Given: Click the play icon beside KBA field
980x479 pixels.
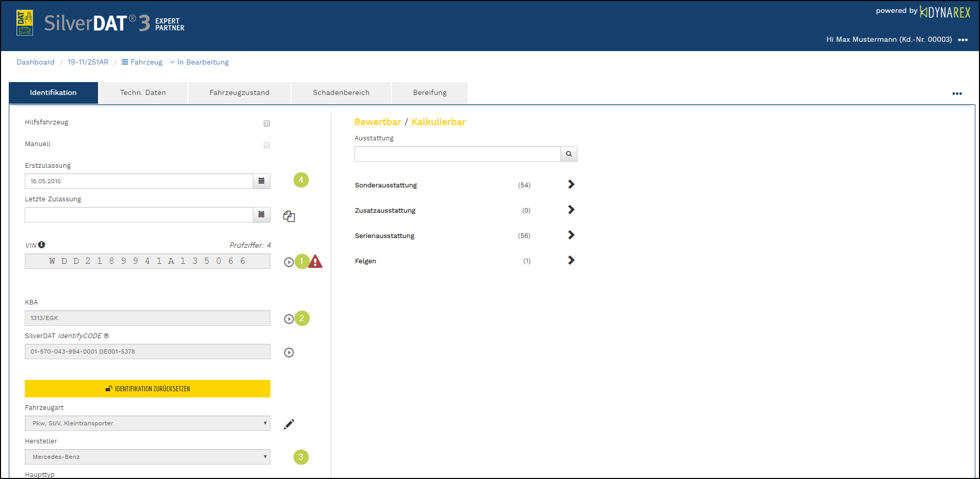Looking at the screenshot, I should 289,319.
